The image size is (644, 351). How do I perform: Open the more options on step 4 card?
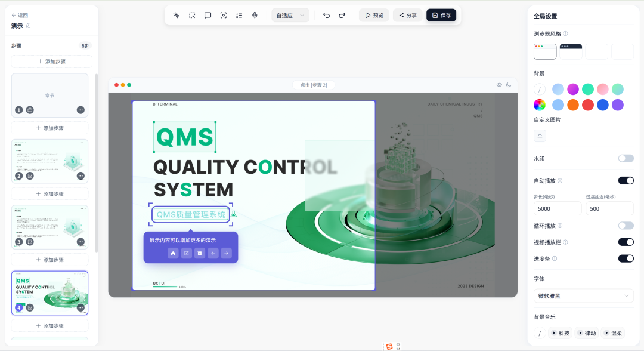(80, 307)
